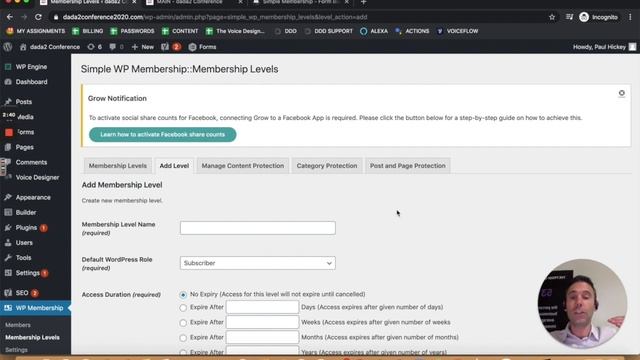Open Yoast SEO admin bar icon
Image resolution: width=640 pixels, height=360 pixels.
tap(171, 47)
